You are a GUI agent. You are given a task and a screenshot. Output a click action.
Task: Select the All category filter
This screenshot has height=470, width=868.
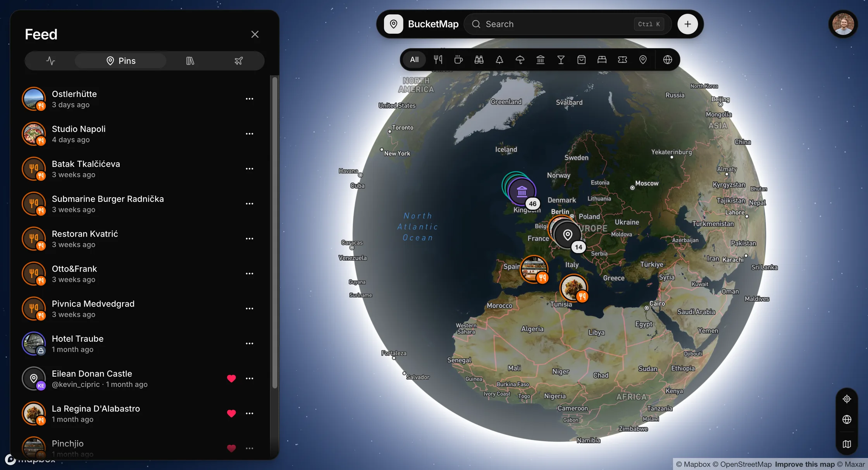(x=414, y=60)
